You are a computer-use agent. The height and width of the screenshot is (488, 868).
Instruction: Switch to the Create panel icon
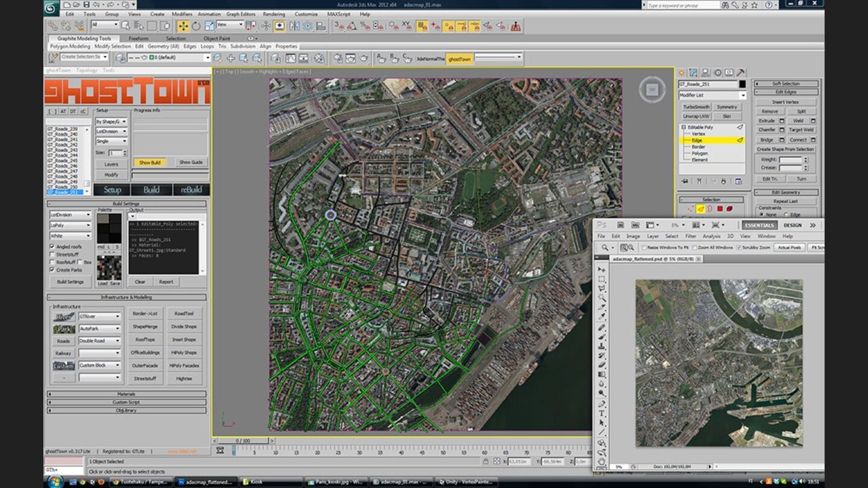(681, 72)
